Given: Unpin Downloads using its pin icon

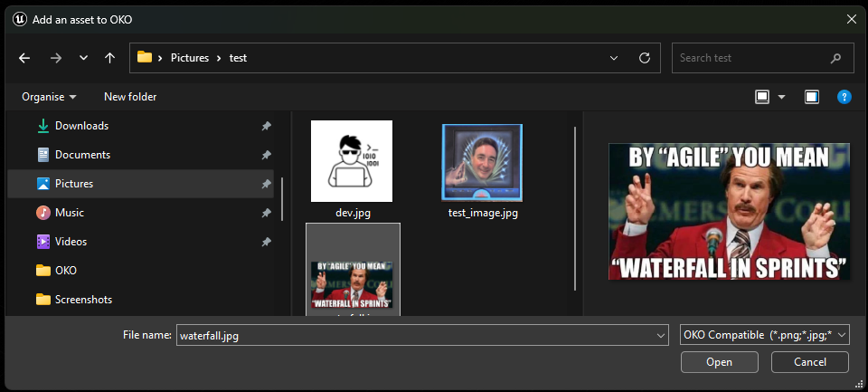Looking at the screenshot, I should [266, 126].
